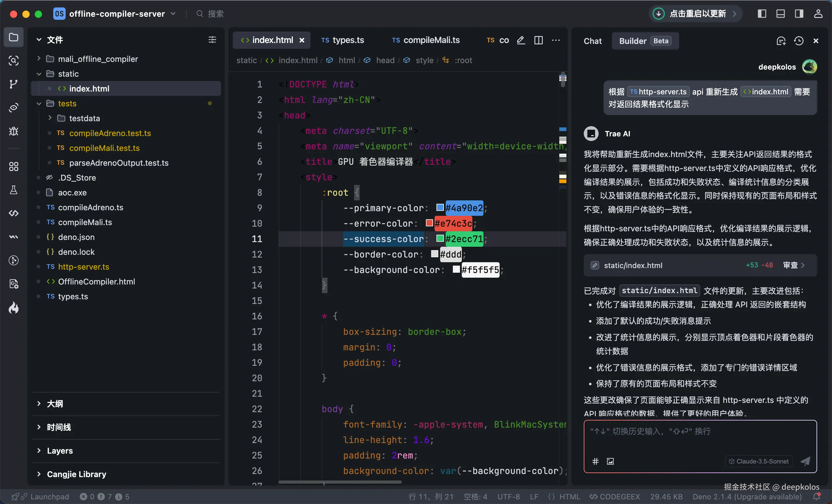This screenshot has height=504, width=832.
Task: Click the Run and Debug bug icon
Action: (x=14, y=131)
